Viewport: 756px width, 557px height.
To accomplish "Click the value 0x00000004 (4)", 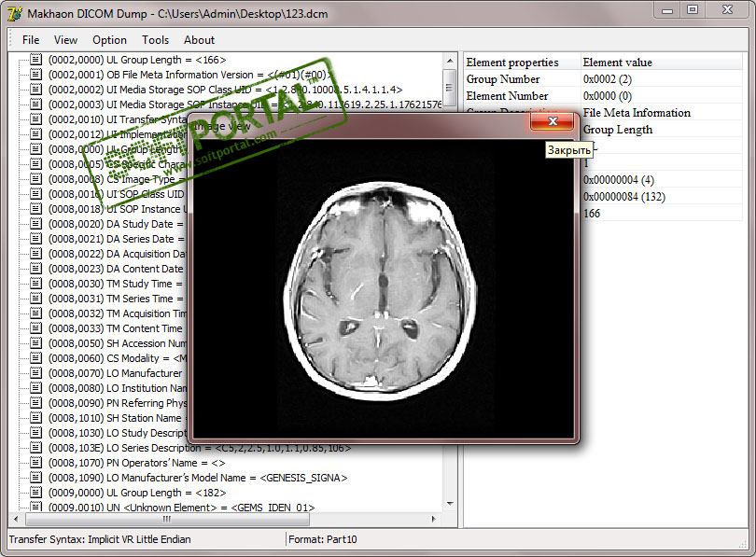I will click(618, 180).
